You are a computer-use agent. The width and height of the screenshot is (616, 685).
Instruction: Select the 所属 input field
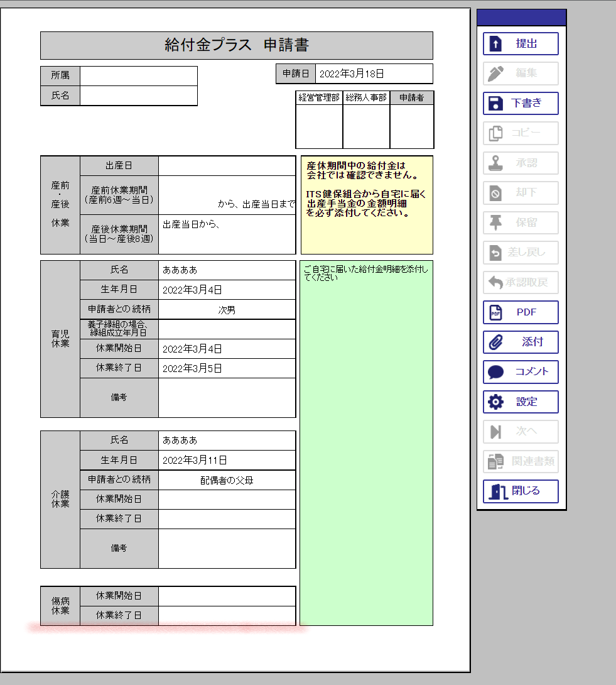(x=138, y=75)
